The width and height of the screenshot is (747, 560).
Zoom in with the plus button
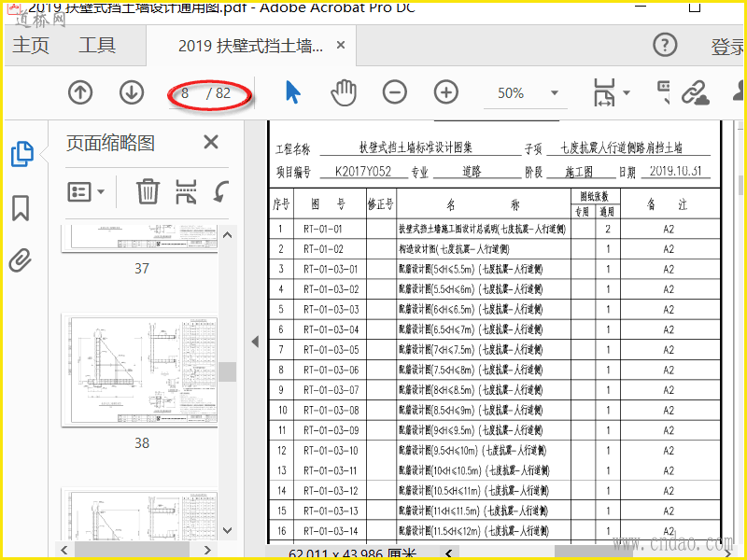point(446,92)
